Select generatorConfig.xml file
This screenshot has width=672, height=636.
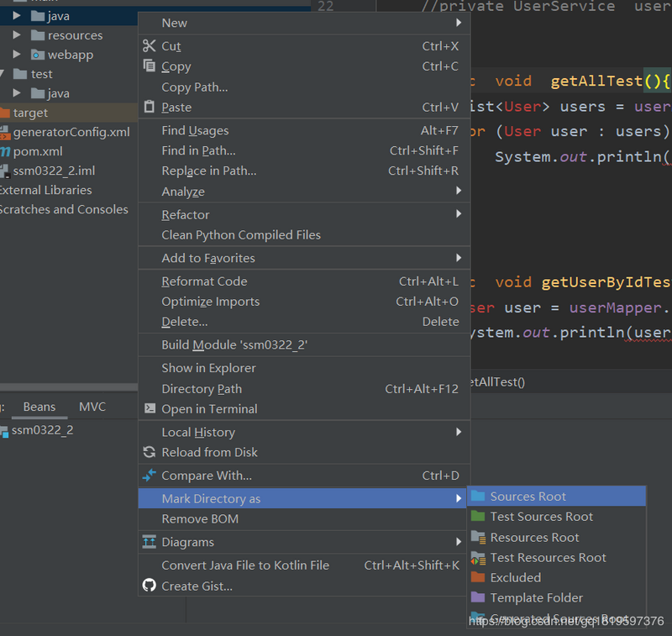[x=71, y=132]
